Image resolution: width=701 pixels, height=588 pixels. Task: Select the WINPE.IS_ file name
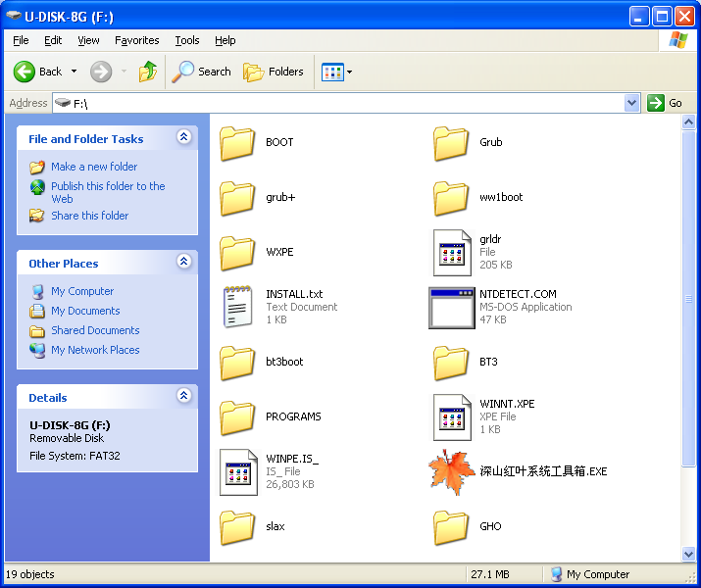[x=292, y=459]
